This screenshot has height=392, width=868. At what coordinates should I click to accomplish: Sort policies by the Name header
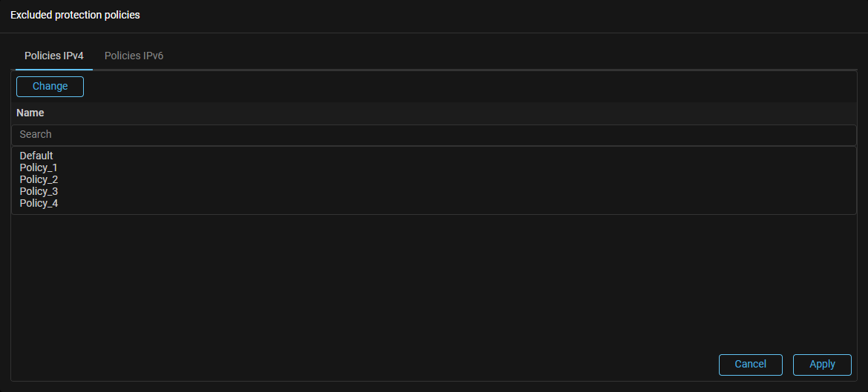click(30, 113)
